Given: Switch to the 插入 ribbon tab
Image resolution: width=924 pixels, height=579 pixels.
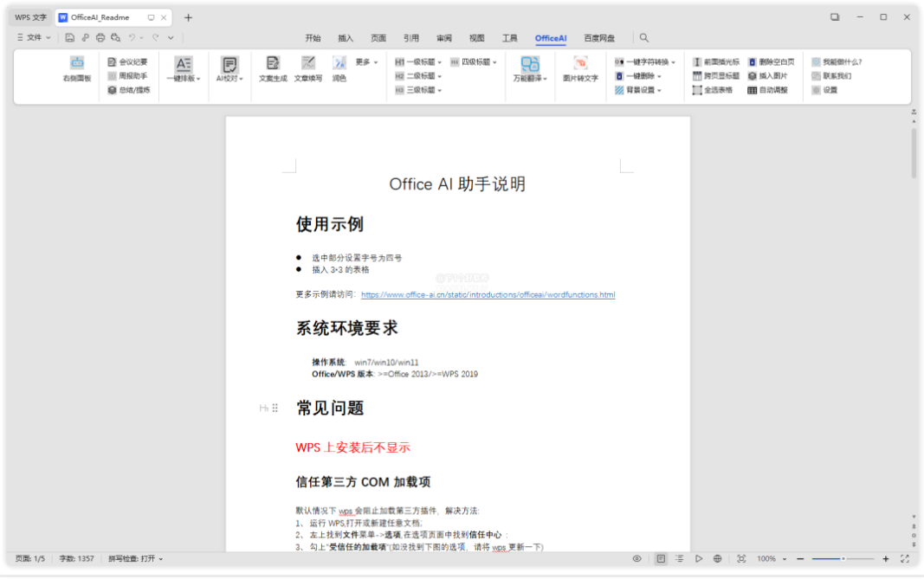Looking at the screenshot, I should point(346,38).
